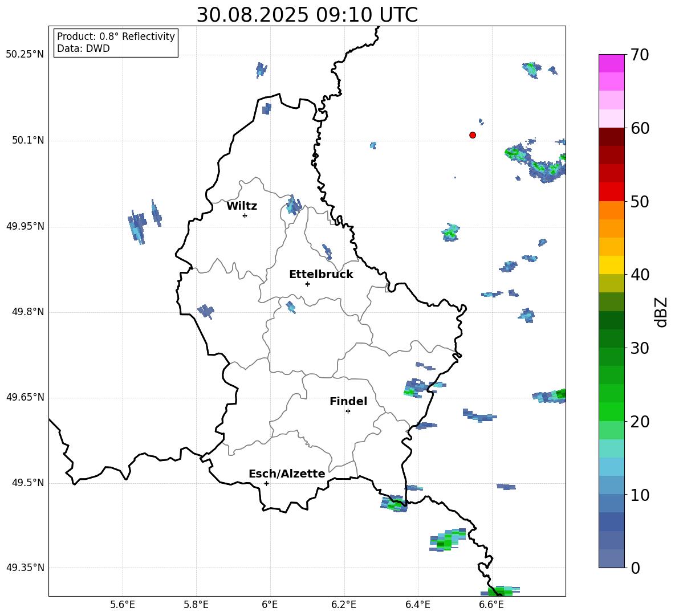This screenshot has height=616, width=675.
Task: Select the Wiltz city label
Action: pyautogui.click(x=242, y=206)
